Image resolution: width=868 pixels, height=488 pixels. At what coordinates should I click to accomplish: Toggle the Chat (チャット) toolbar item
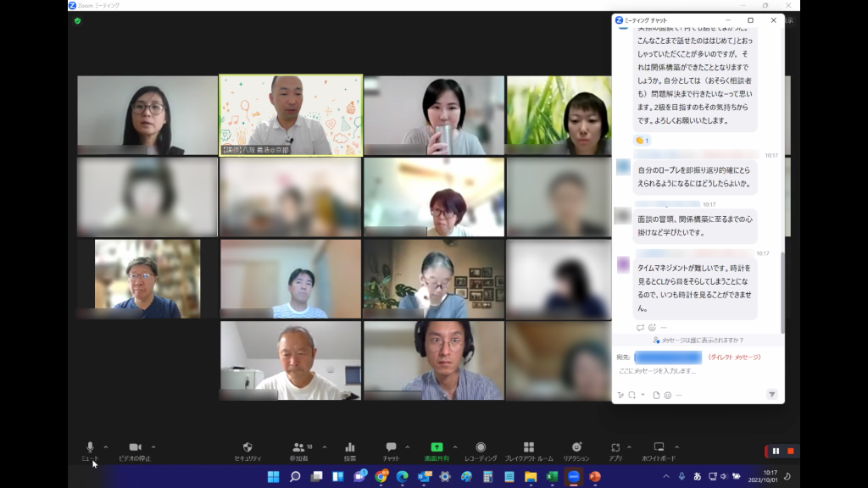[391, 450]
